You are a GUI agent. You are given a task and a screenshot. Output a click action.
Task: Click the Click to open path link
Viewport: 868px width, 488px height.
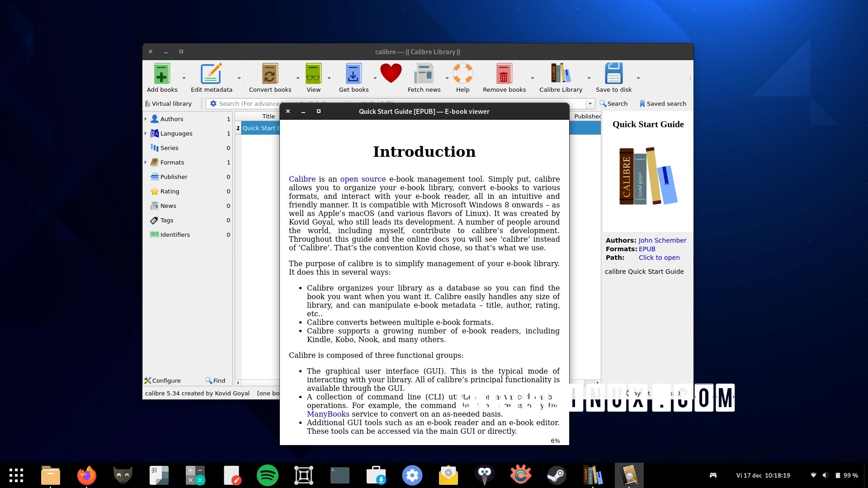(659, 258)
